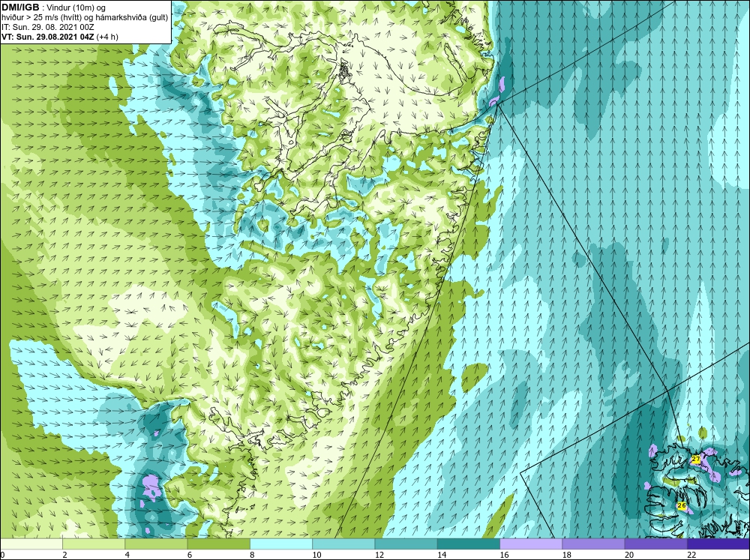The width and height of the screenshot is (750, 560).
Task: Click the scale label '10'
Action: 316,555
